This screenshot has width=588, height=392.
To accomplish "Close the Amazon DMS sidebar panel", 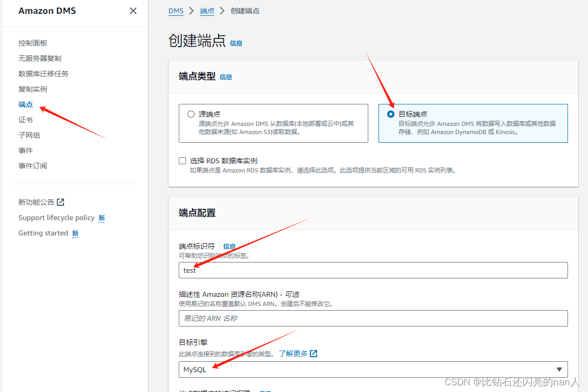I will coord(133,11).
